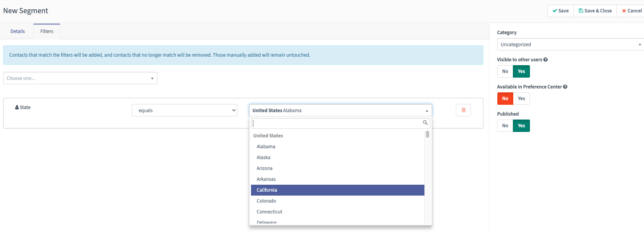Set Published to No
Screen dimensions: 644x234
pyautogui.click(x=505, y=126)
